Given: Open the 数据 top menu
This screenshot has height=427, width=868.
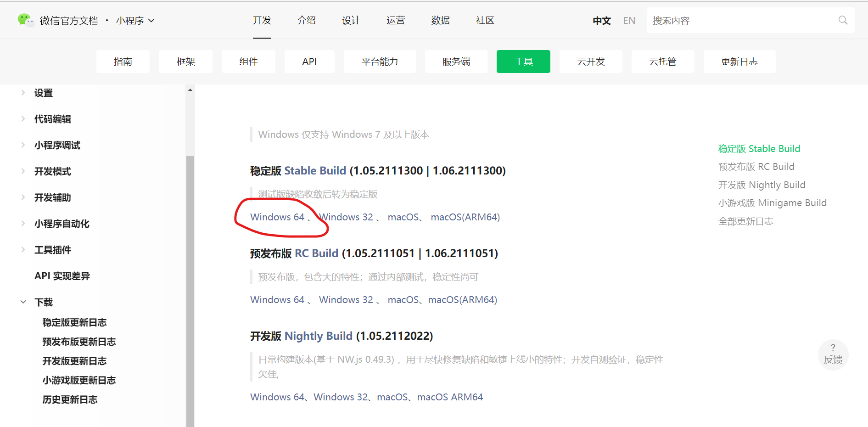Looking at the screenshot, I should tap(441, 20).
